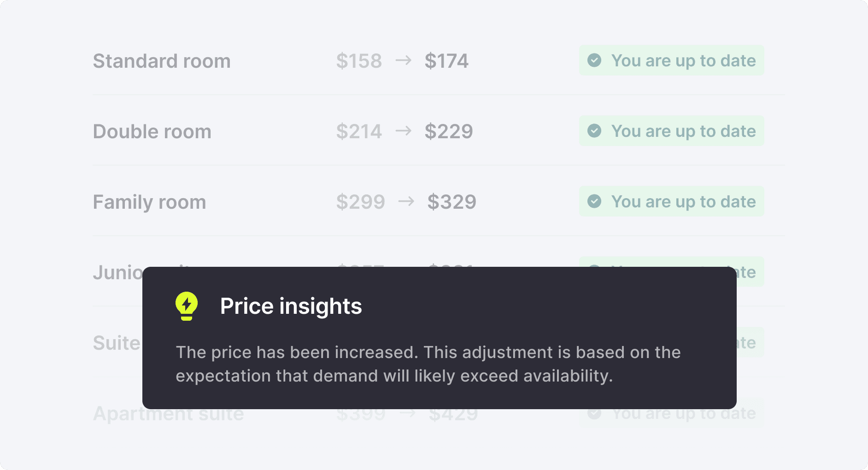
Task: Click the Standard room up-to-date badge
Action: click(671, 60)
